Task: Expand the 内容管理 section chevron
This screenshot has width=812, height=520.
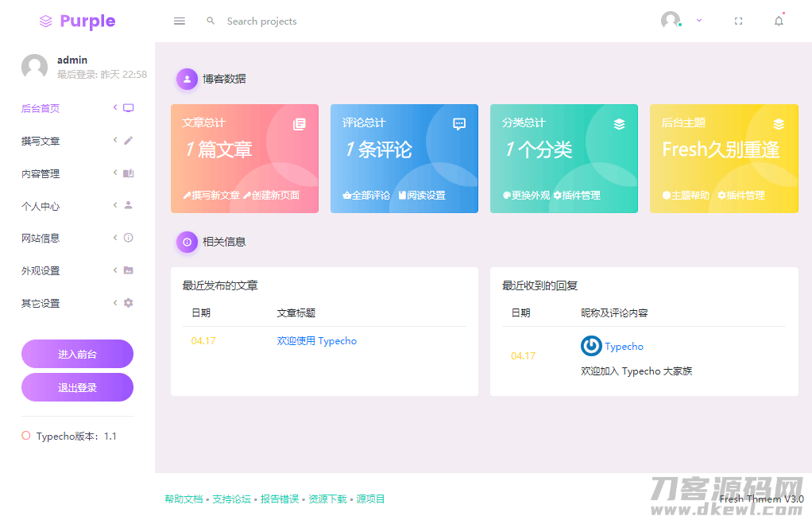Action: coord(114,173)
